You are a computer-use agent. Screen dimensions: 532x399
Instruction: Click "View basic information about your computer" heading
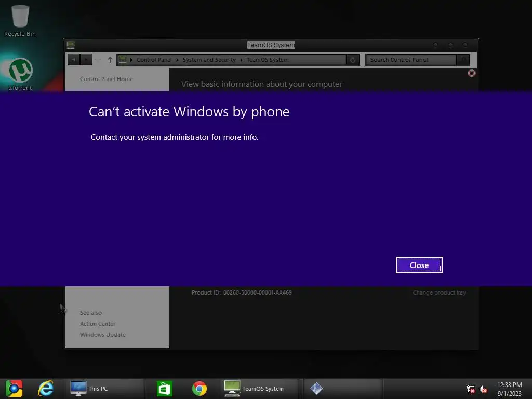pyautogui.click(x=262, y=84)
